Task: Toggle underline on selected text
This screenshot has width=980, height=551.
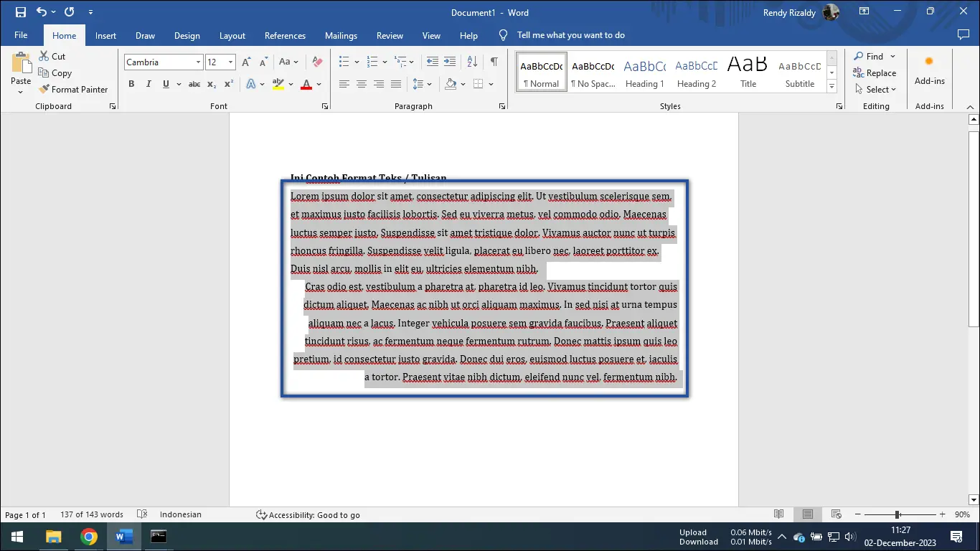Action: 165,83
